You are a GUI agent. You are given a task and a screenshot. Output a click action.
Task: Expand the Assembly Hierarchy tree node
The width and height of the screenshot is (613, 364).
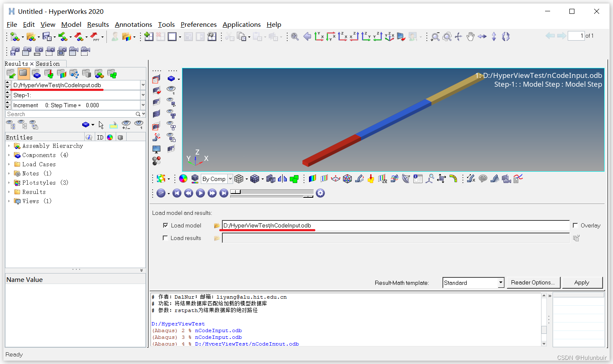point(9,146)
